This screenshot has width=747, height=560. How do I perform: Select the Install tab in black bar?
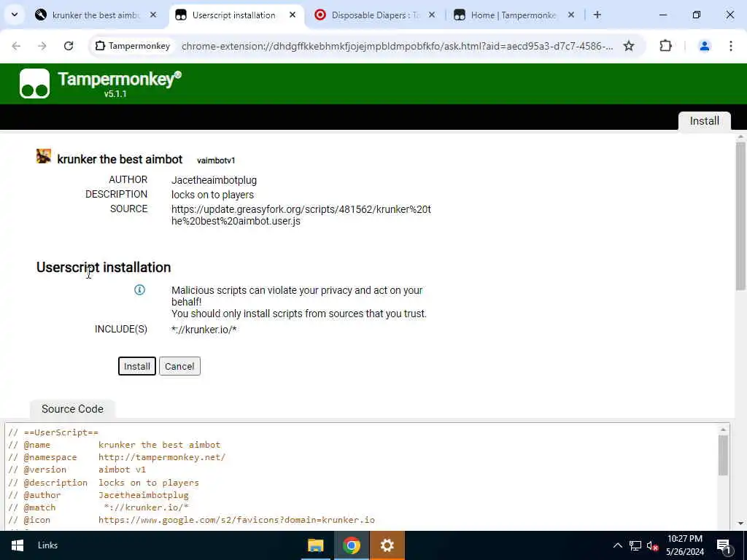[x=704, y=121]
